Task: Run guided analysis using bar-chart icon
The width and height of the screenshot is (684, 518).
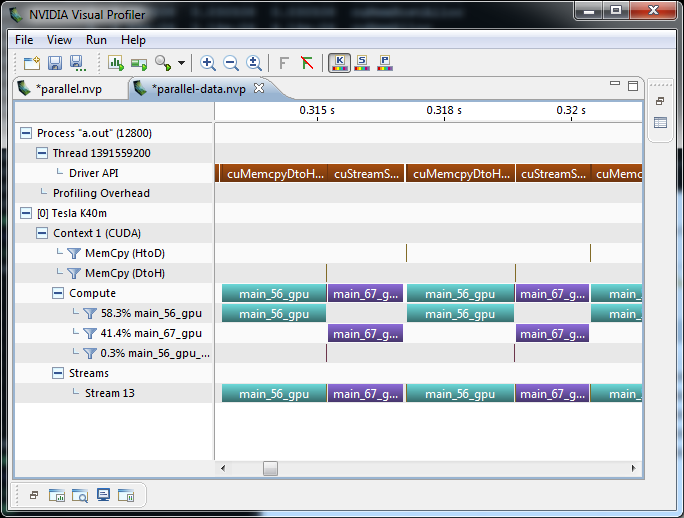Action: [116, 63]
